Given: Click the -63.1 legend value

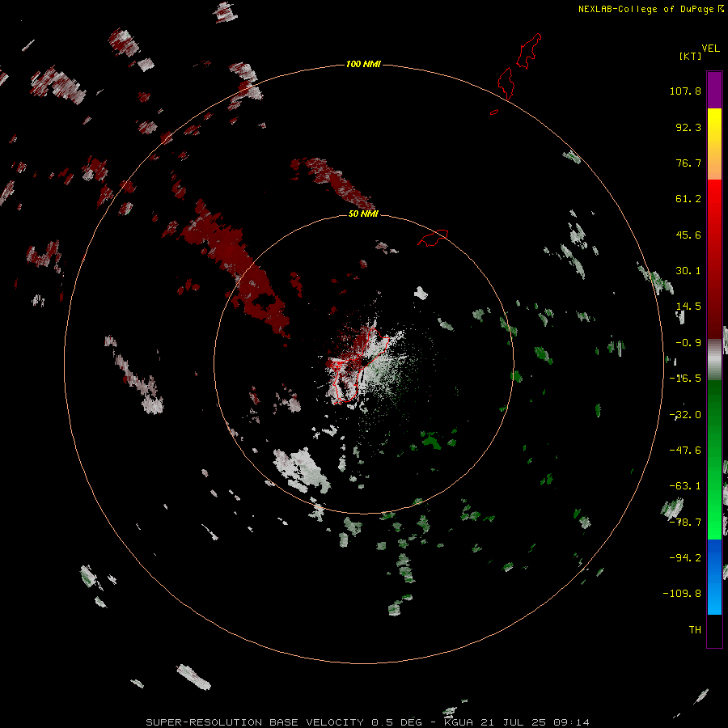Looking at the screenshot, I should 685,486.
